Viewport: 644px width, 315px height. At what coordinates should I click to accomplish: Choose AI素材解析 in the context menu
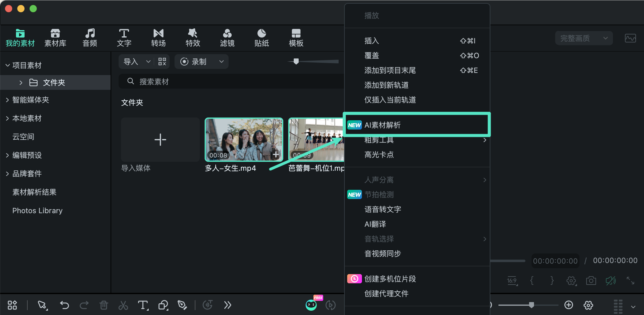417,125
